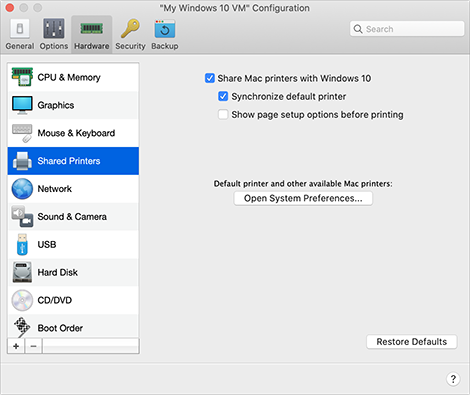Click Open System Preferences button

tap(303, 198)
